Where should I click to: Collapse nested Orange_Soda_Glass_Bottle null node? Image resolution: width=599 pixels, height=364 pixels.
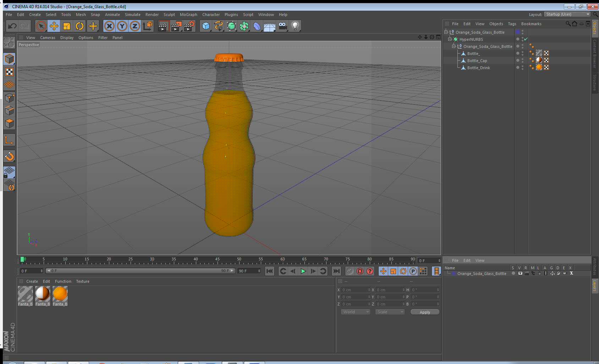pyautogui.click(x=454, y=46)
